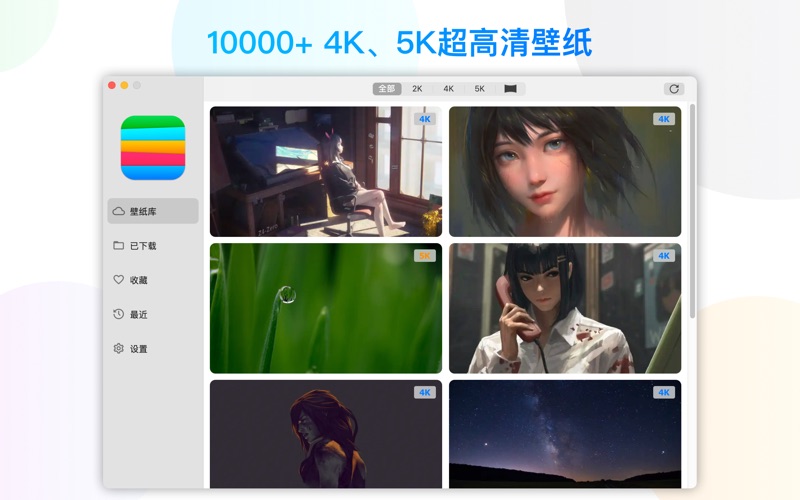Click the 4K badge on silhouette wallpaper

(x=425, y=392)
